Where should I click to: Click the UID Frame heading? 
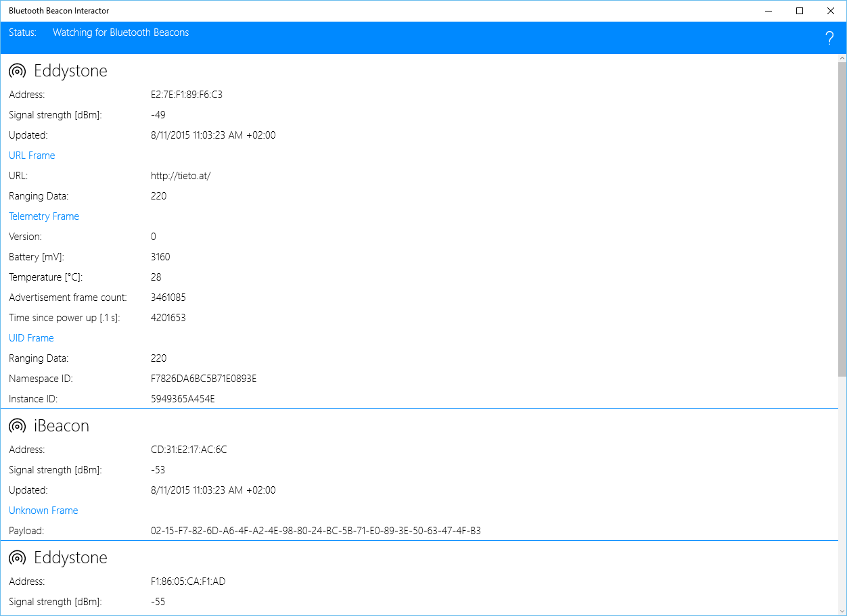[x=31, y=338]
